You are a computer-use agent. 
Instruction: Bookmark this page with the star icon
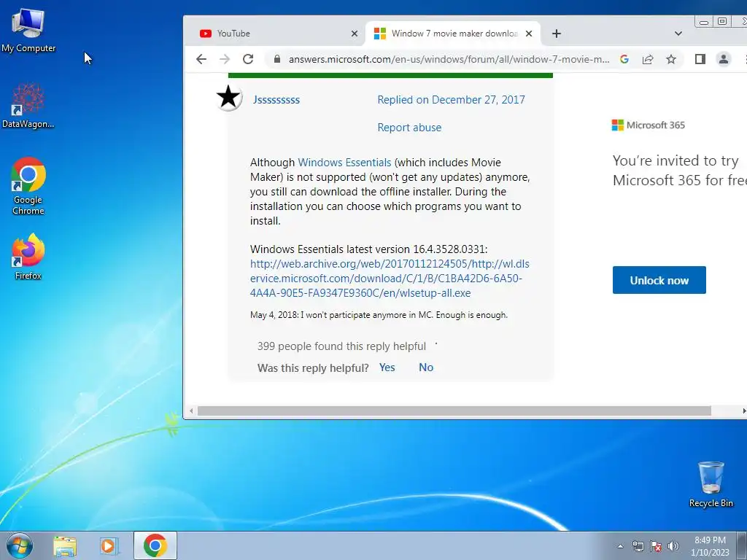click(x=671, y=59)
